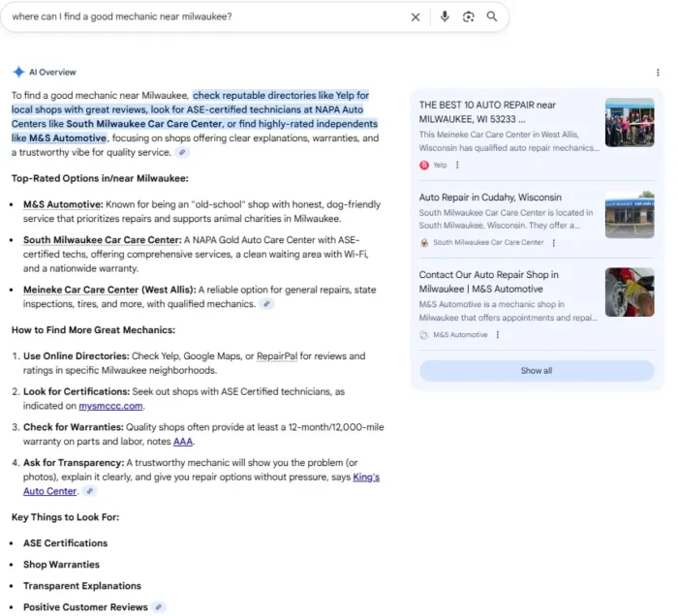Click the Cudahy shop storefront thumbnail

pyautogui.click(x=630, y=214)
